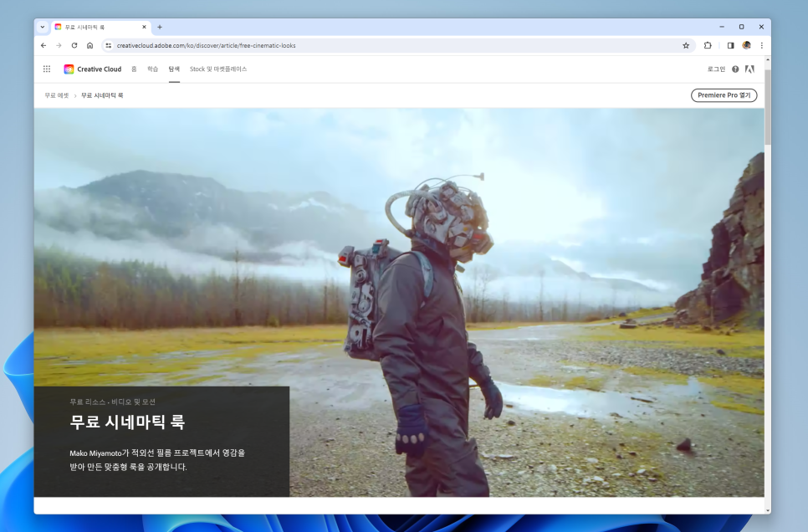Click the scrollbar down arrow
This screenshot has width=808, height=532.
point(768,510)
